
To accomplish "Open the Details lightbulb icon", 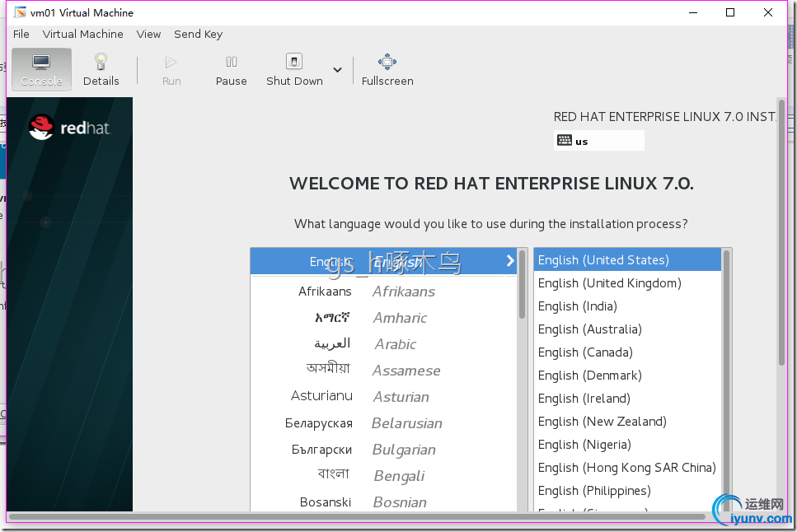I will coord(101,63).
